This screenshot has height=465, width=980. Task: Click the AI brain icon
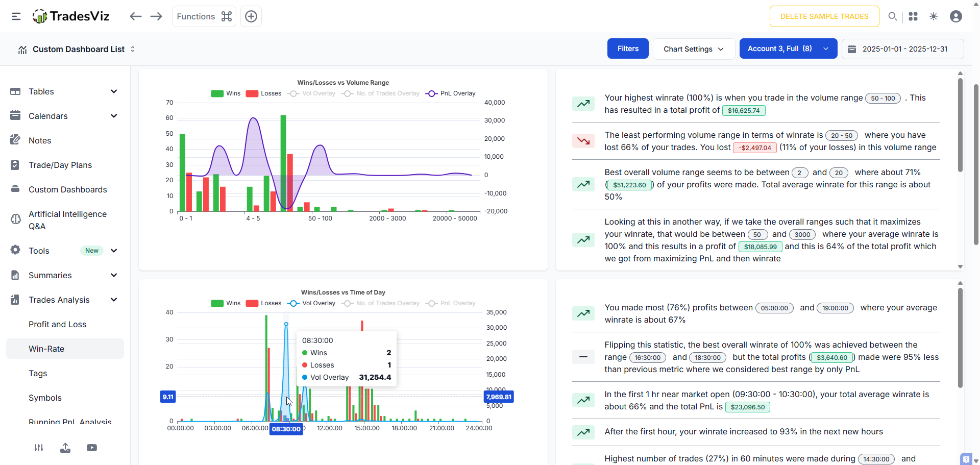coord(15,219)
